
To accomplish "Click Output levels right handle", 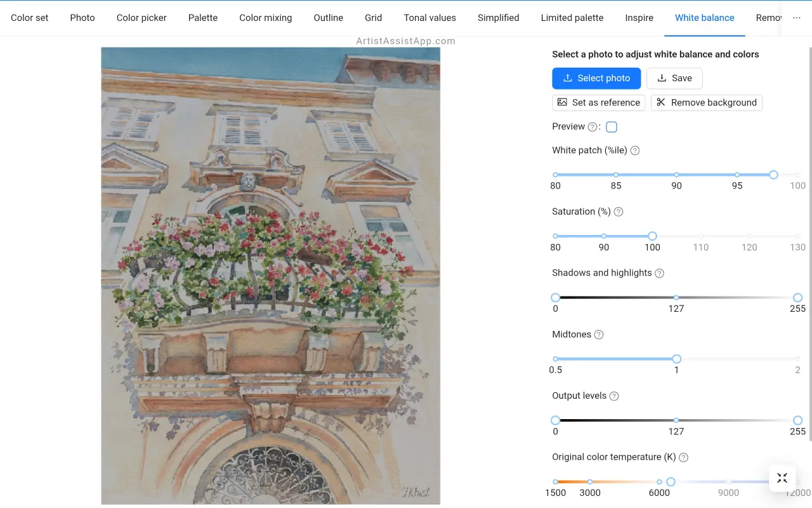I will (798, 420).
